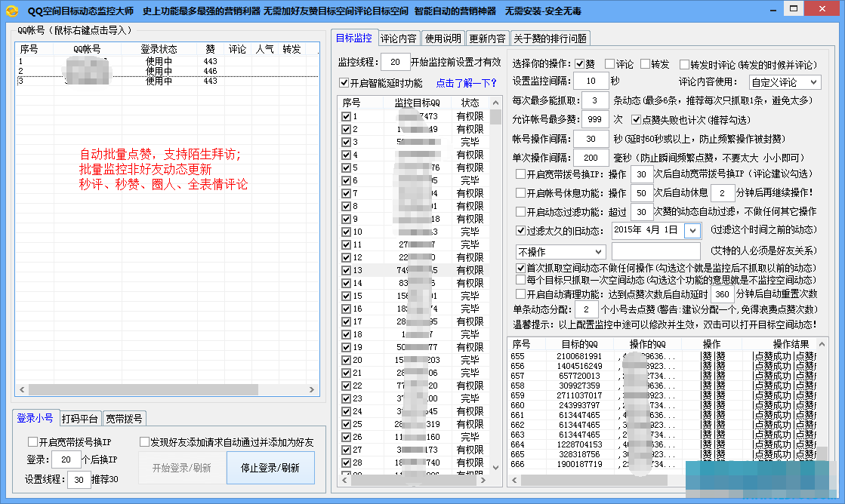Viewport: 845px width, 504px height.
Task: Select account row 2 with 446 likes
Action: [167, 71]
